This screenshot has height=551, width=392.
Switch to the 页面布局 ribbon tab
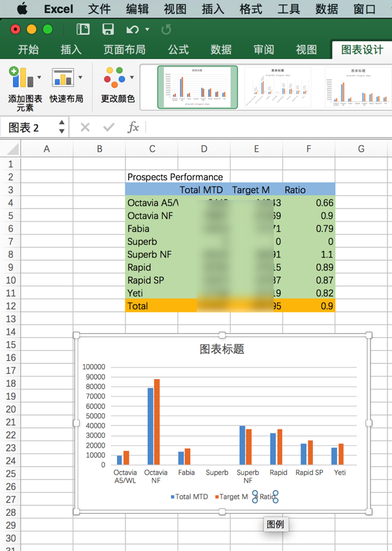click(124, 50)
